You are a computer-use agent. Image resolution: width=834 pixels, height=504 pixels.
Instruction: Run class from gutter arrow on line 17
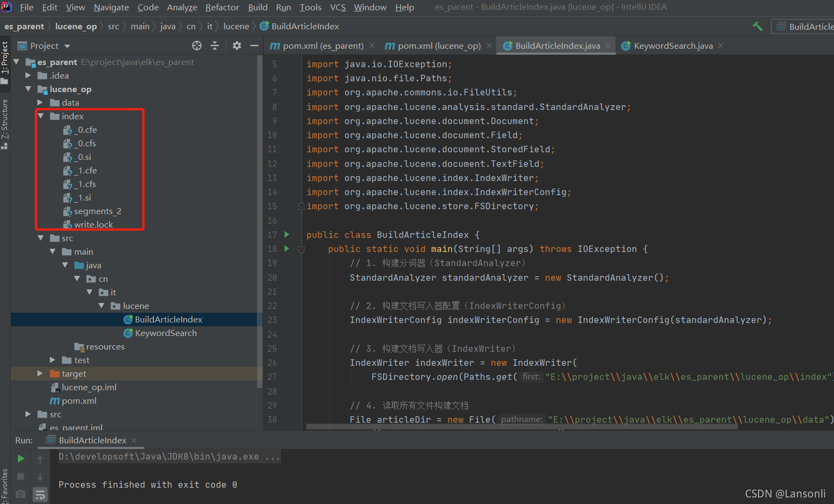tap(287, 235)
